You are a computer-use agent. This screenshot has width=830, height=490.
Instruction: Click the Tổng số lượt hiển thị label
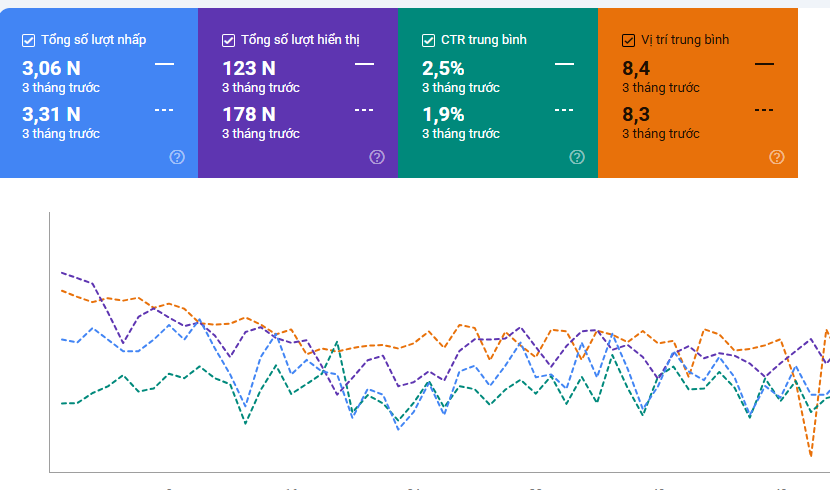point(300,40)
